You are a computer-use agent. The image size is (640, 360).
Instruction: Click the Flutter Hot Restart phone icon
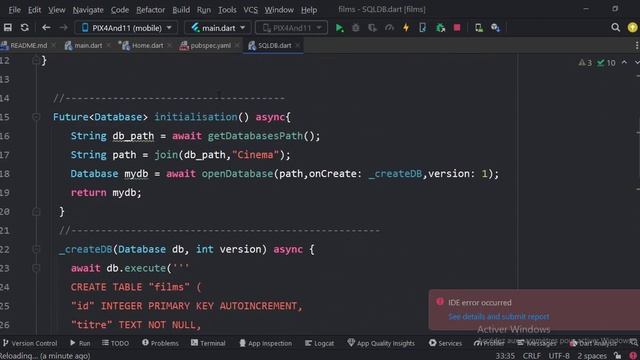(422, 28)
